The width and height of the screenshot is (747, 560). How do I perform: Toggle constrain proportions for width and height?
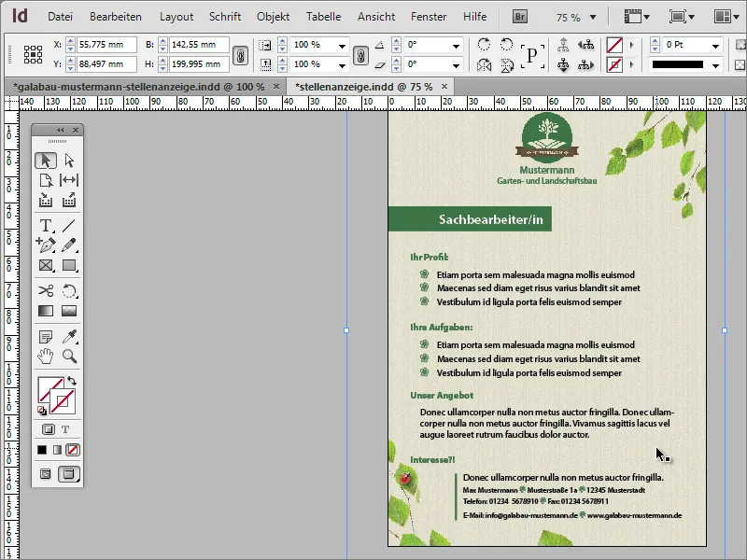tap(240, 55)
